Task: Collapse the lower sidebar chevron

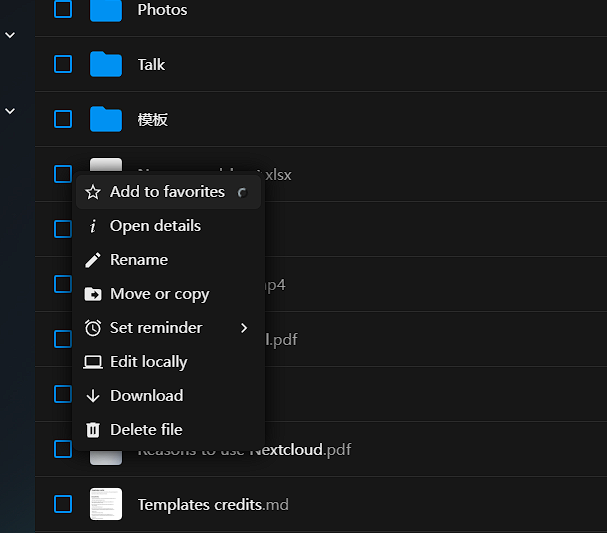Action: [10, 111]
